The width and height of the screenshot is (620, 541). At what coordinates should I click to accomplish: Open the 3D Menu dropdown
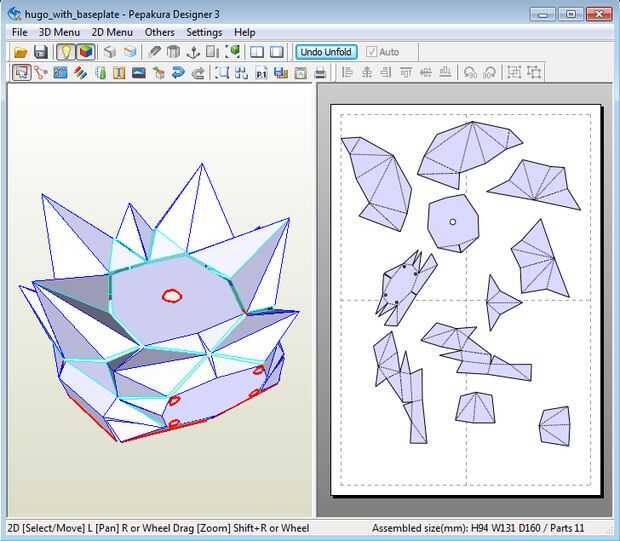(59, 32)
